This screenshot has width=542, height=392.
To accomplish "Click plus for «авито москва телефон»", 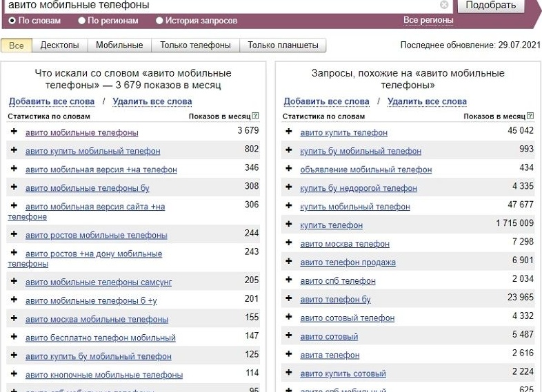I will (289, 243).
